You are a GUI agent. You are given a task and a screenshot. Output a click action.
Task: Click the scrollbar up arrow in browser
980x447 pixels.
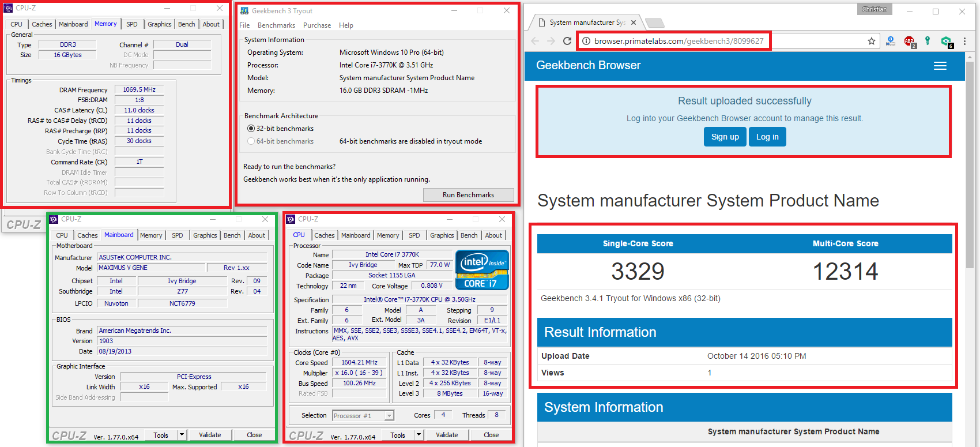[970, 57]
